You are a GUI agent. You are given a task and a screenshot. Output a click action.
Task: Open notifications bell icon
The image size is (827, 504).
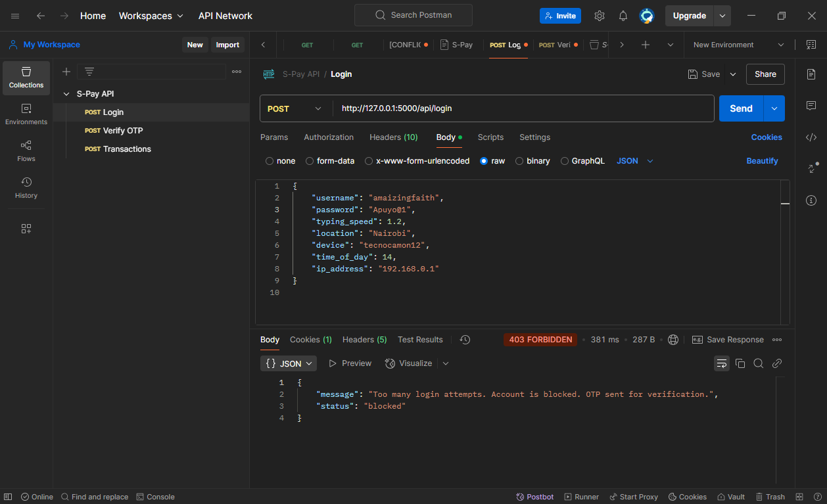click(x=623, y=16)
